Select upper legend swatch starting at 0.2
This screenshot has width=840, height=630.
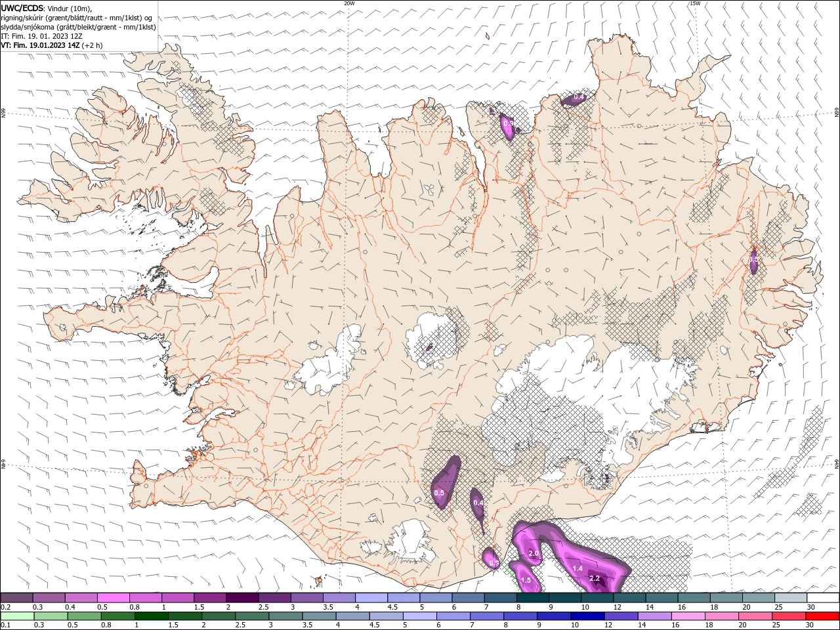click(x=17, y=598)
